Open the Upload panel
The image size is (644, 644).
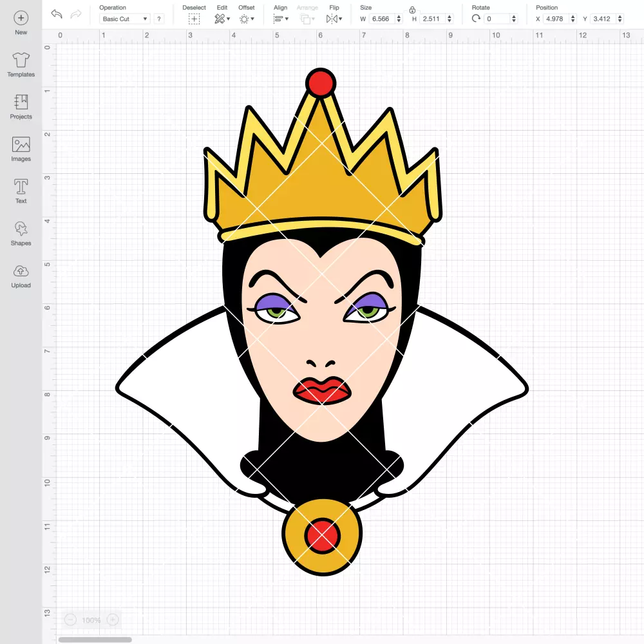point(21,276)
